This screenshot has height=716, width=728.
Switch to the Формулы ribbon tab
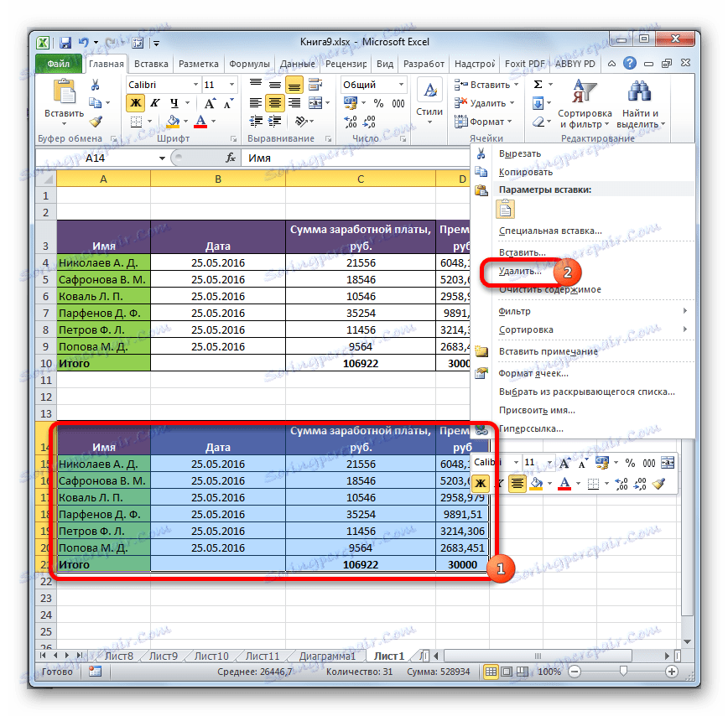click(x=249, y=64)
